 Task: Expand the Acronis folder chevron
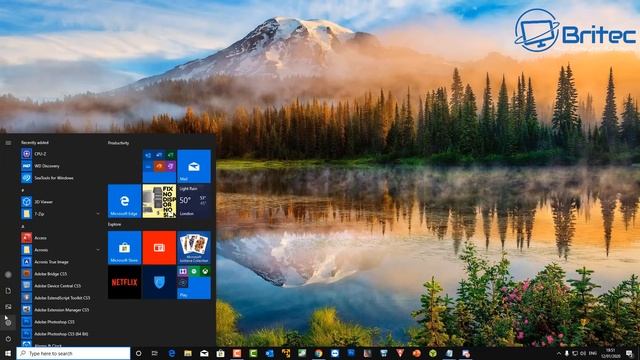98,250
